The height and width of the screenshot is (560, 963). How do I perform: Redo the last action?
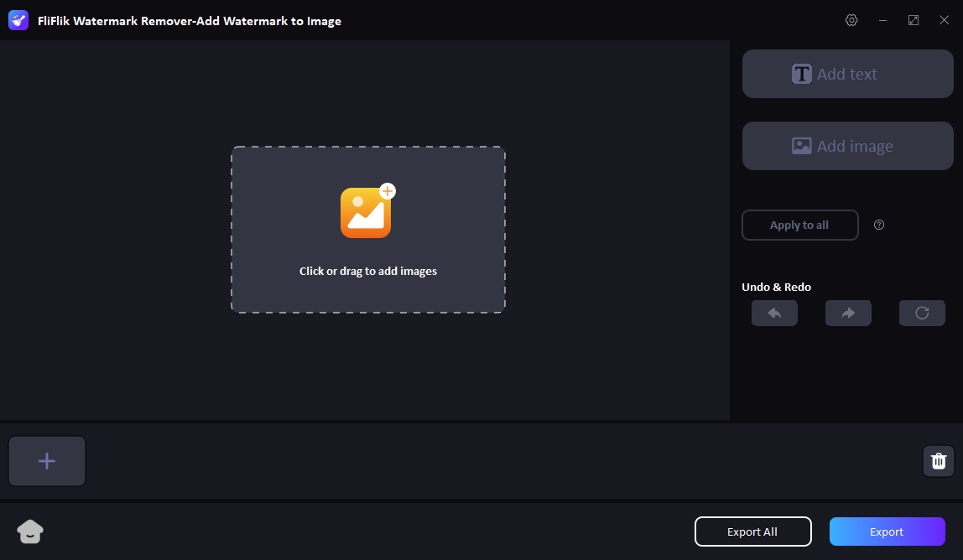pyautogui.click(x=848, y=313)
